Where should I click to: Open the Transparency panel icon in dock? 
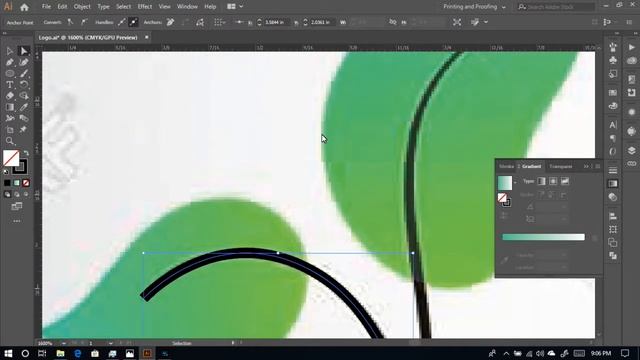point(613,197)
